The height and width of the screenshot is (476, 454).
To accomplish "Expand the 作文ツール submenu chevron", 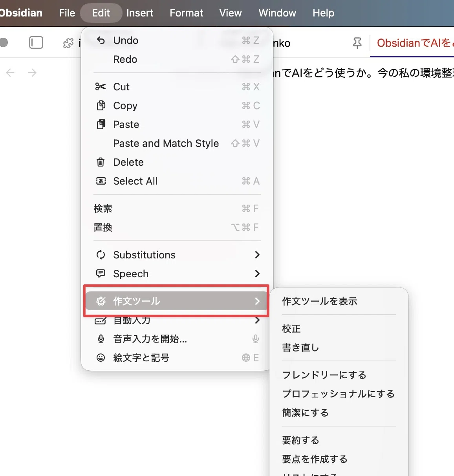I will (257, 301).
